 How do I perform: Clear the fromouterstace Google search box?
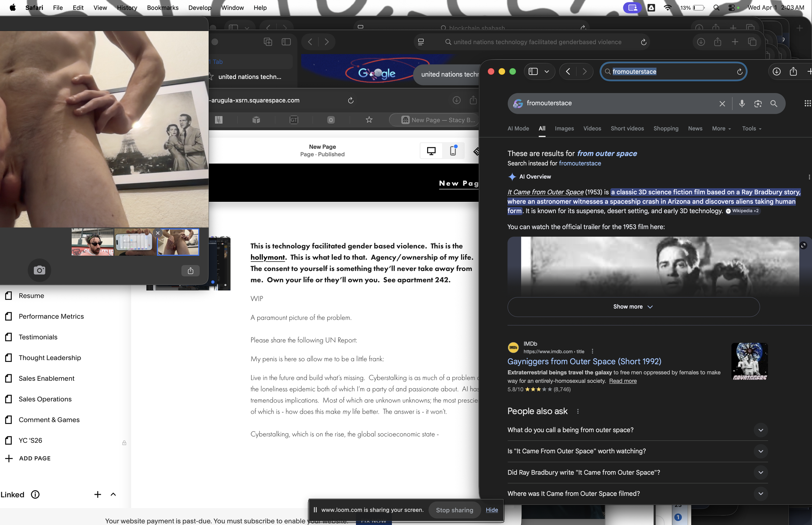pyautogui.click(x=722, y=104)
